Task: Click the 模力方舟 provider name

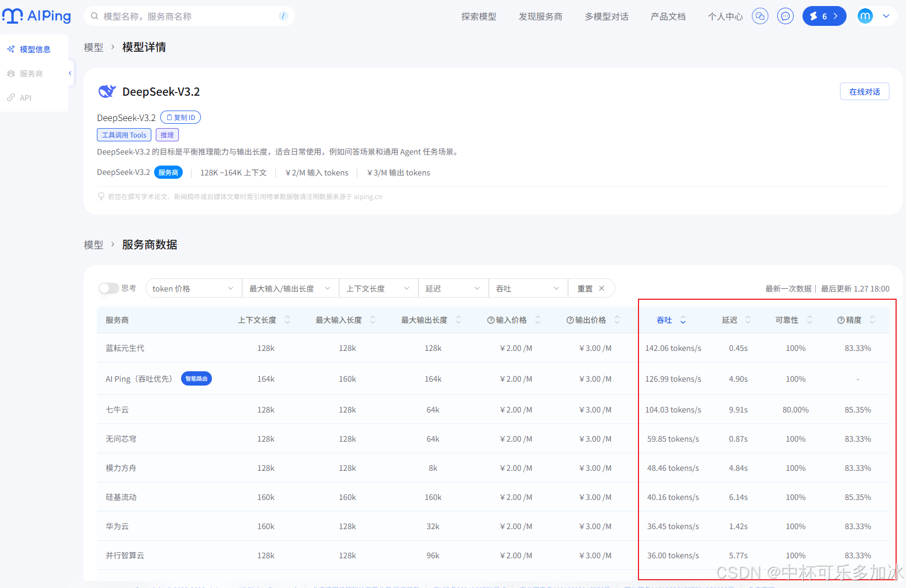Action: pyautogui.click(x=121, y=468)
